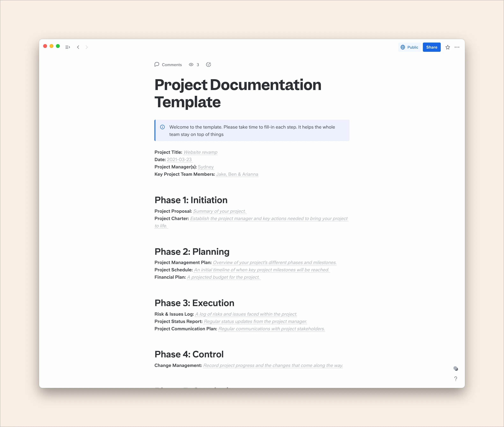
Task: Star this document as favorite
Action: 448,47
